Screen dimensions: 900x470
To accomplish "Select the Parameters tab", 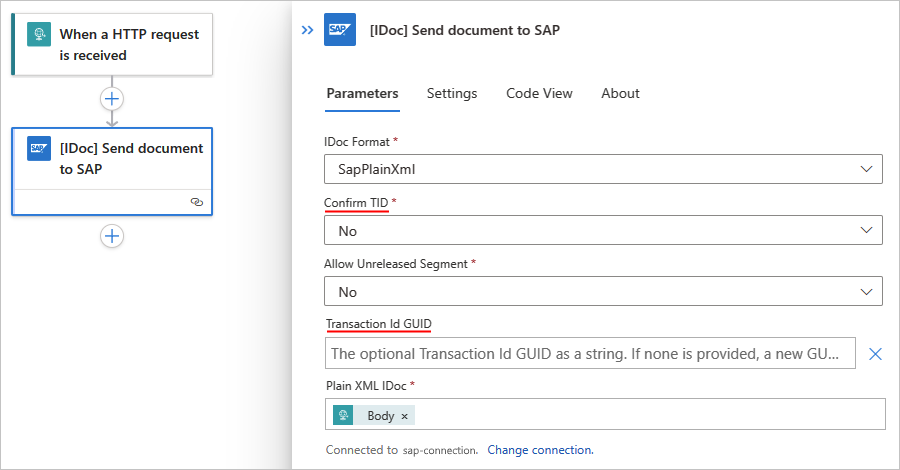I will [362, 93].
